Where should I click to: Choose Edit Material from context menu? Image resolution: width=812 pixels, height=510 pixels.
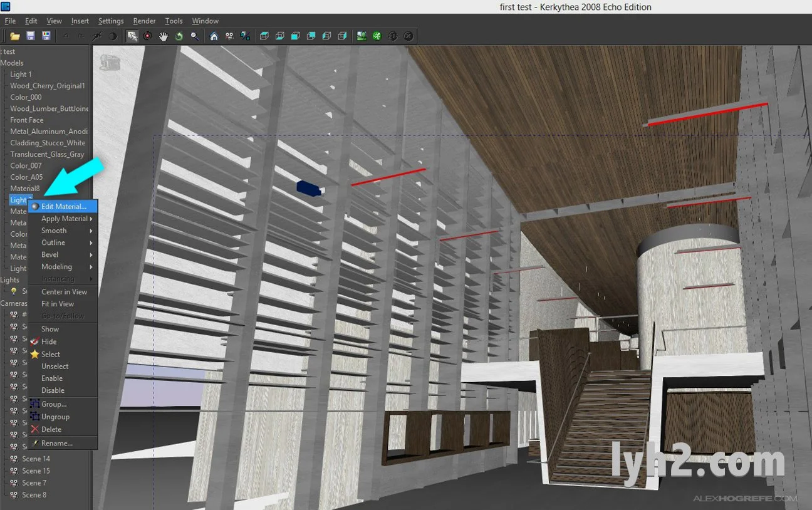pos(63,206)
